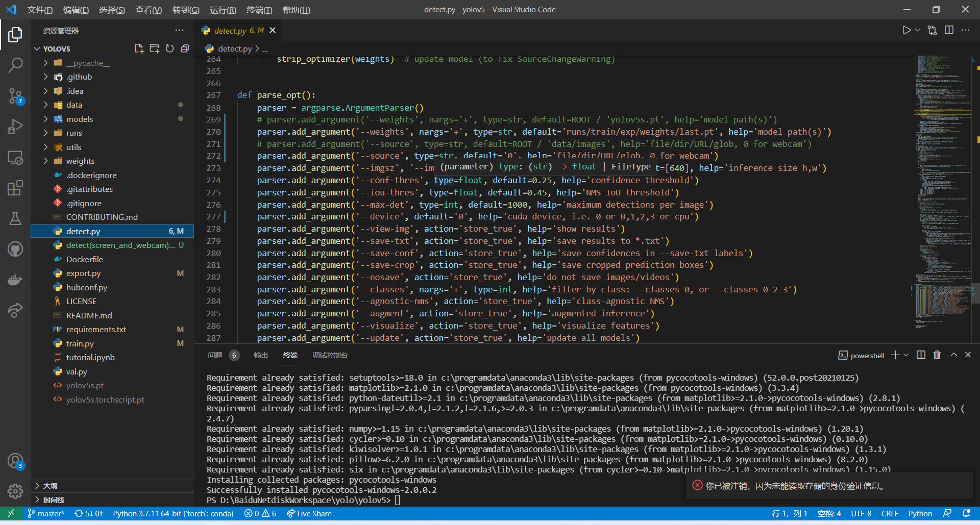
Task: Open new terminal profile dropdown arrow
Action: point(906,355)
